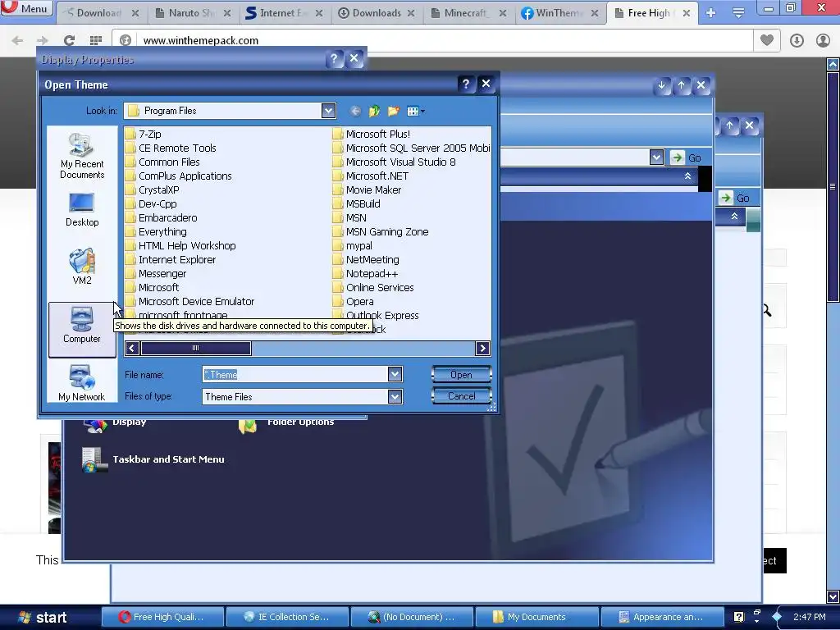Select the 7-Zip folder
The height and width of the screenshot is (630, 840).
pos(143,134)
